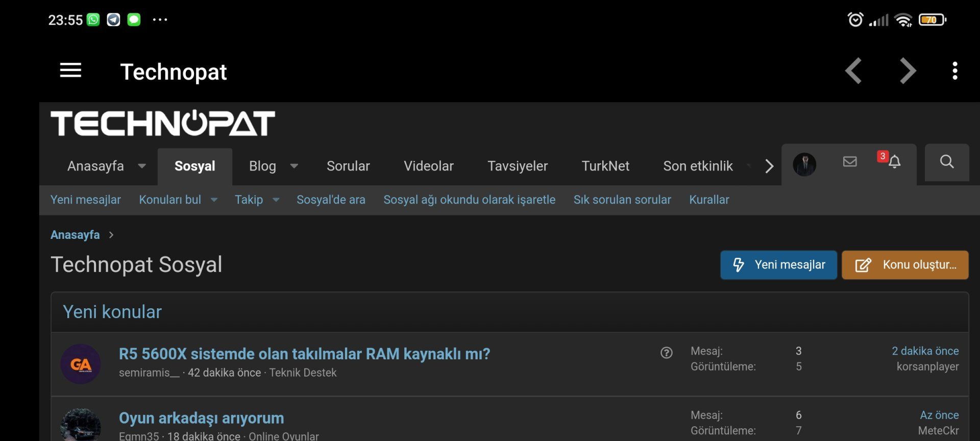Open the three-dot overflow menu

coord(954,70)
